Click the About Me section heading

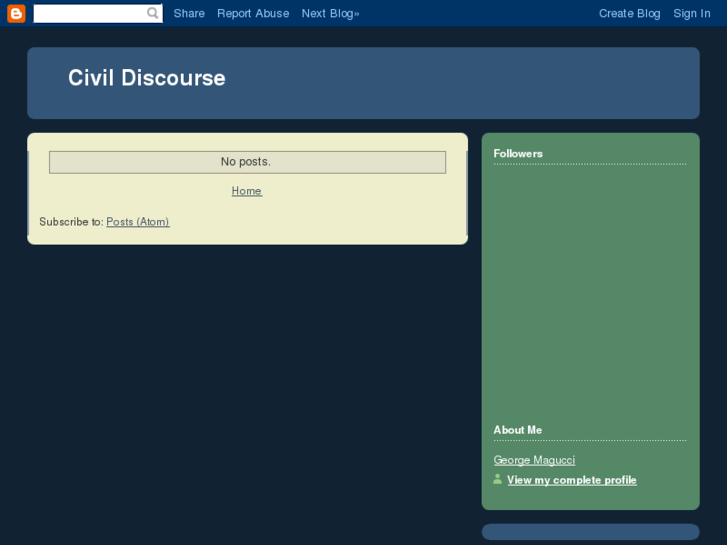tap(517, 430)
